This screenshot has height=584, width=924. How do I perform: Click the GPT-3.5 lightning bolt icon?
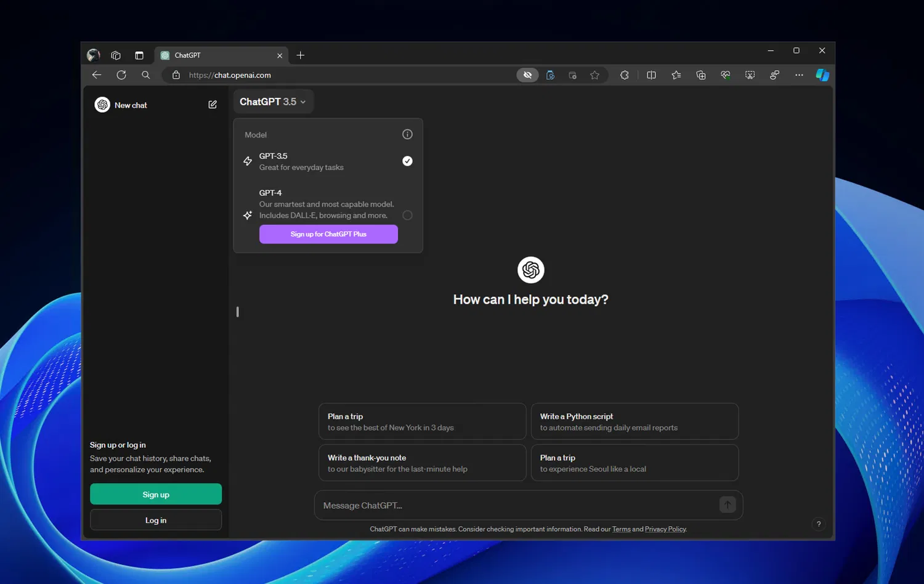248,161
